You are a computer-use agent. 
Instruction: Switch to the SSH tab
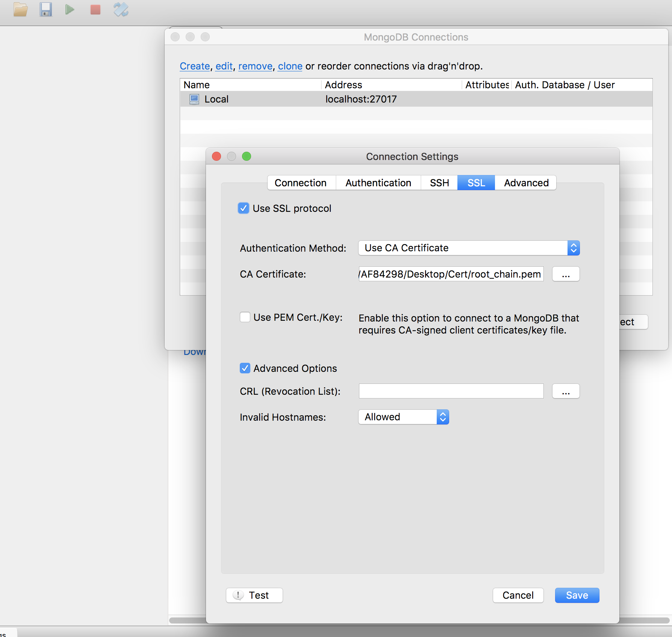click(x=439, y=183)
